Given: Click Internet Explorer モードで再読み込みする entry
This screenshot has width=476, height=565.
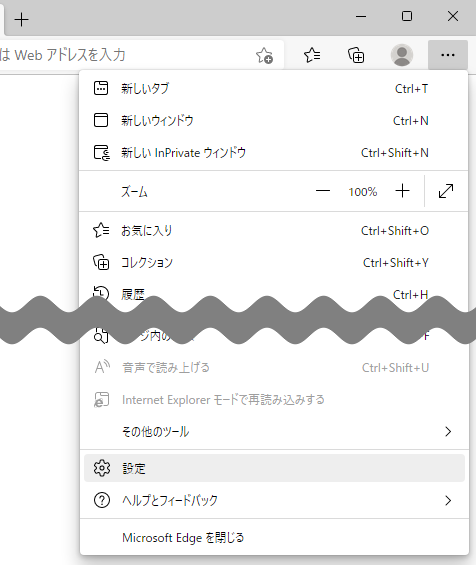Looking at the screenshot, I should pyautogui.click(x=274, y=400).
